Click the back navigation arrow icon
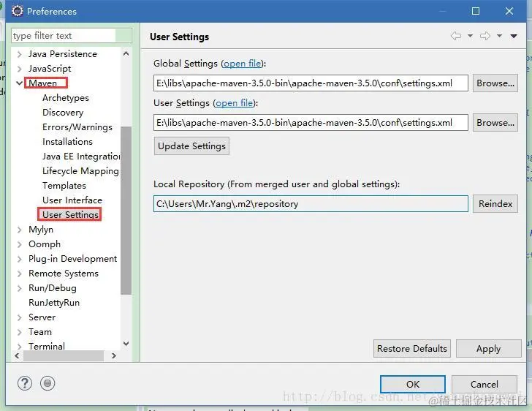The height and width of the screenshot is (411, 532). point(456,36)
